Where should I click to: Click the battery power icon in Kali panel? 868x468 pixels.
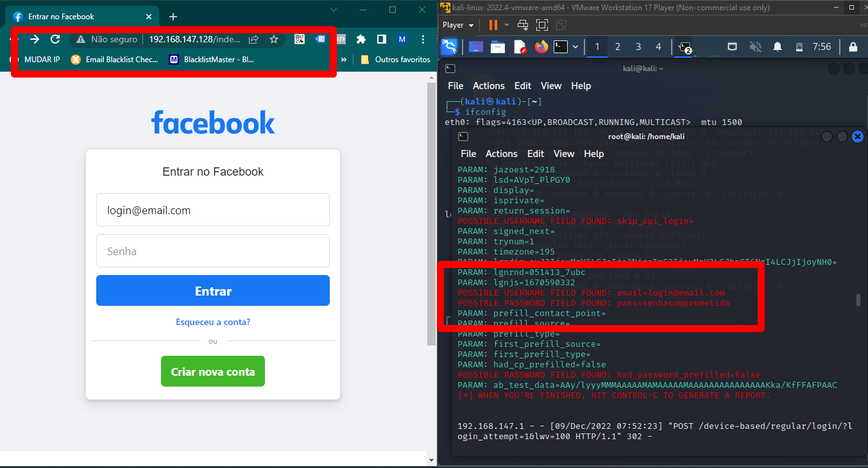pyautogui.click(x=799, y=47)
